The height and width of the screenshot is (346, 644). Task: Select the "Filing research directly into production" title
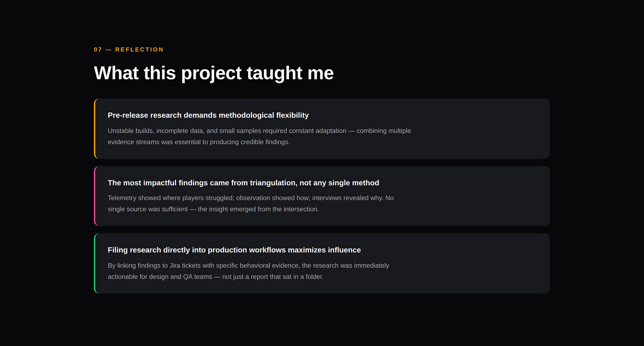pyautogui.click(x=234, y=250)
